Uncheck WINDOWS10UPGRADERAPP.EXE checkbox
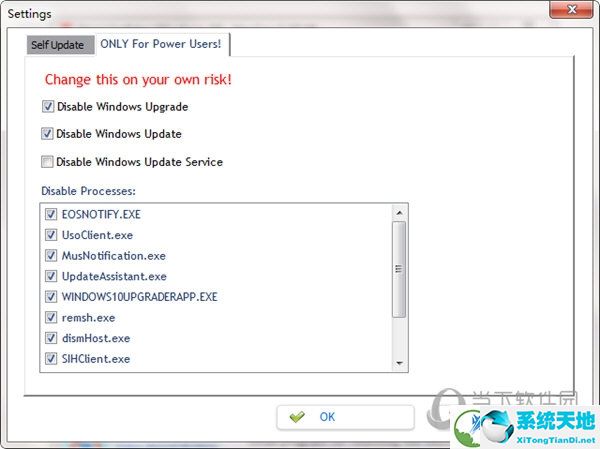The height and width of the screenshot is (449, 600). point(51,297)
